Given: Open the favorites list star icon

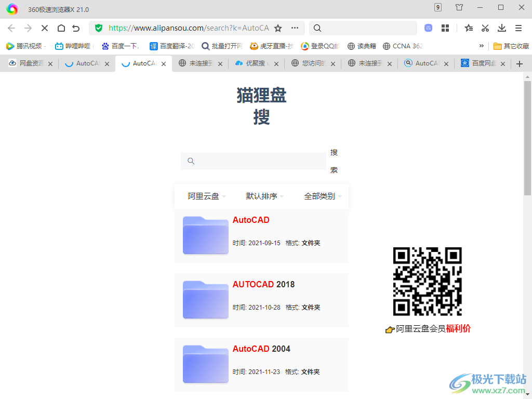Looking at the screenshot, I should point(469,28).
